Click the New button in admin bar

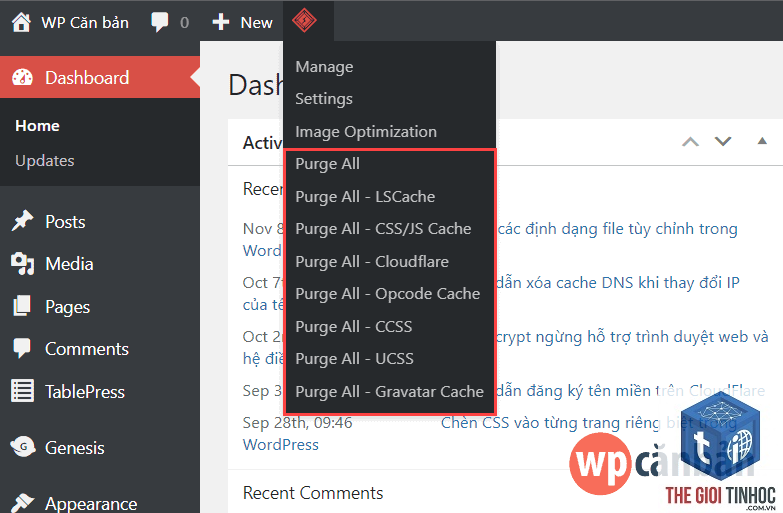[256, 22]
